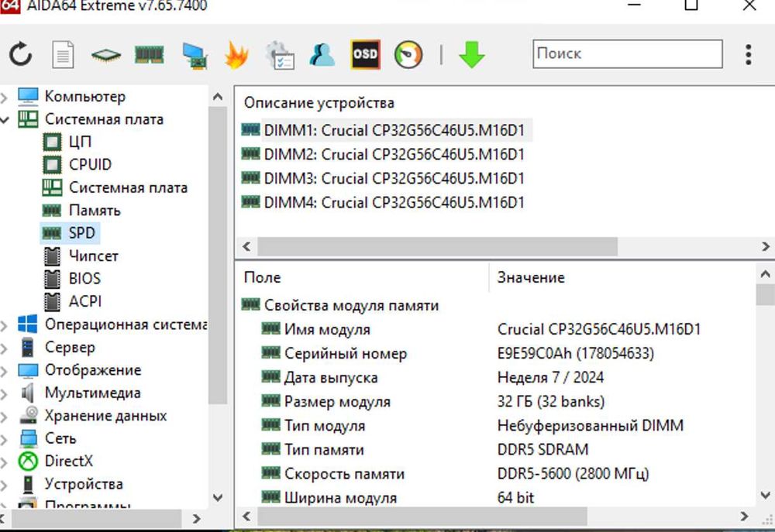Expand the Операционная система node

[4, 325]
